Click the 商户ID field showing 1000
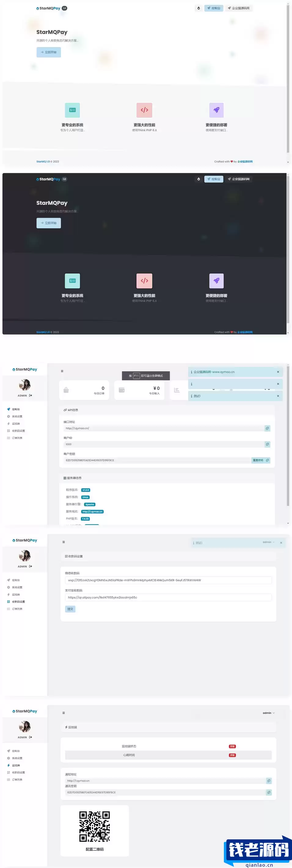Viewport: 292px width, 868px height. tap(164, 445)
